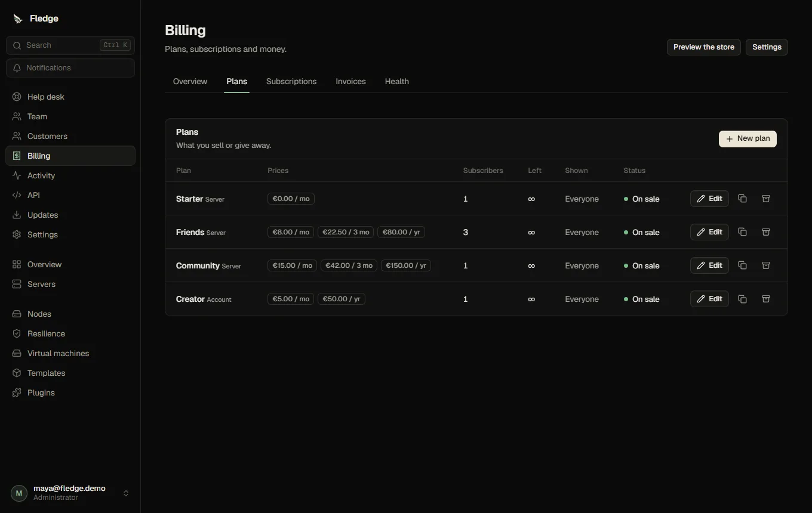Open Resilience in the sidebar
This screenshot has height=513, width=812.
(70, 333)
